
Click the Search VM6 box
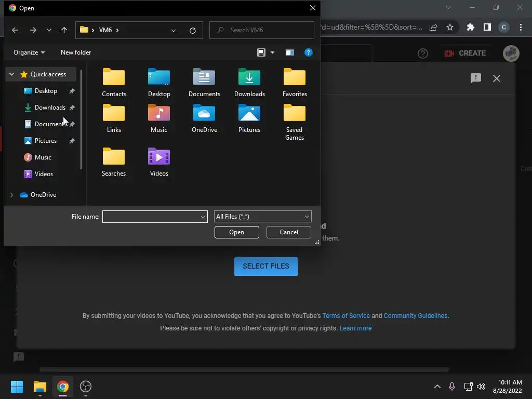click(262, 30)
